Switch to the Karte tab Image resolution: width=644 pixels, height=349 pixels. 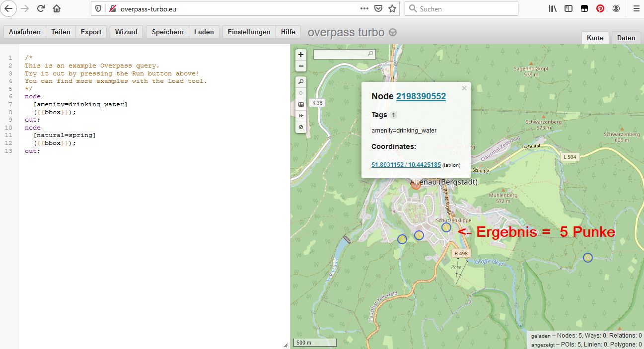[x=595, y=38]
